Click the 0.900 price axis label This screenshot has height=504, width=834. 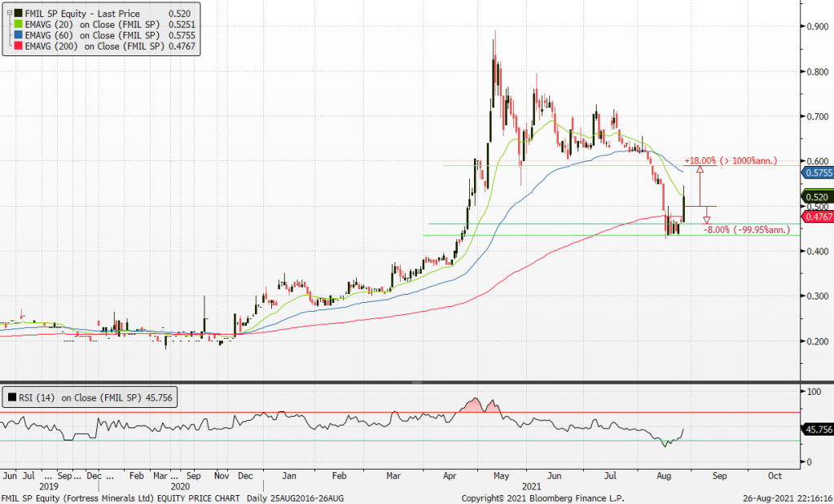click(818, 26)
